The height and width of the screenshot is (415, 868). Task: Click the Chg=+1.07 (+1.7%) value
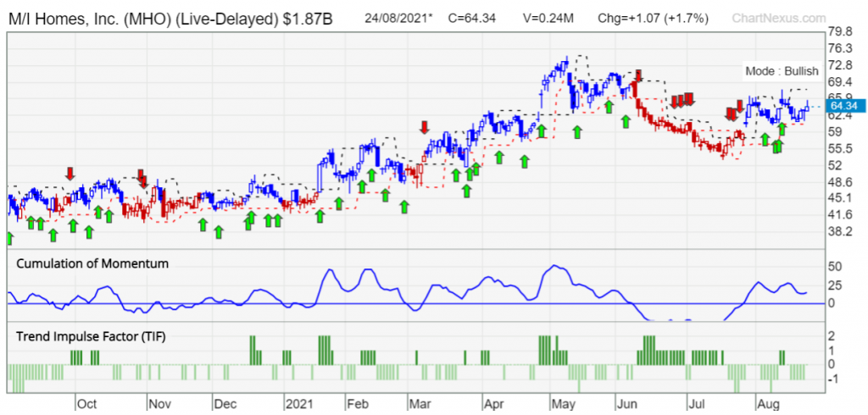pyautogui.click(x=654, y=19)
